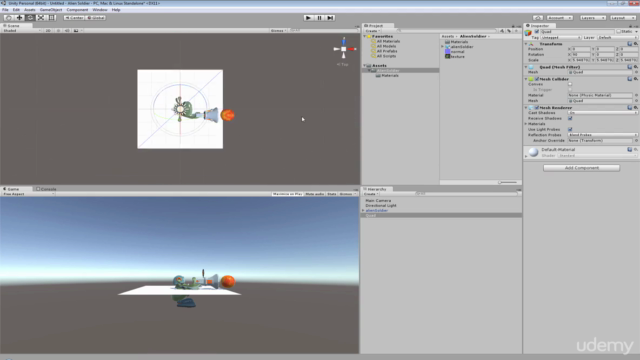Click the Play button

click(309, 18)
